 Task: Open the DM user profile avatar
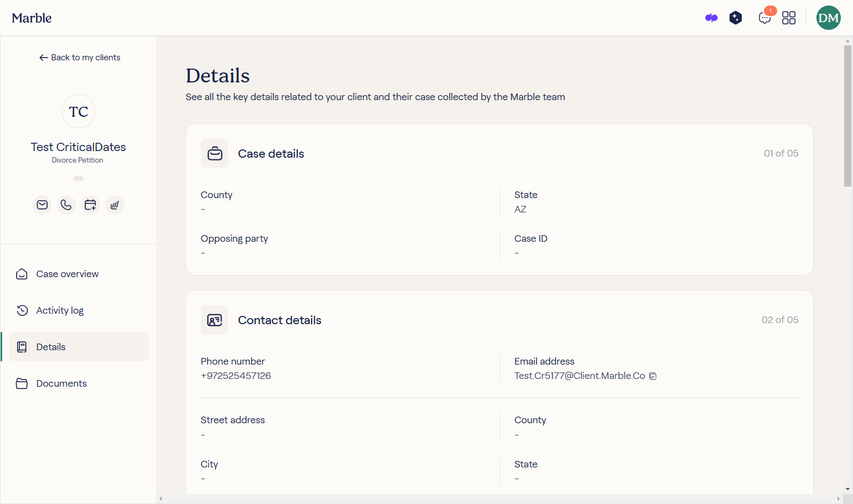click(x=829, y=18)
